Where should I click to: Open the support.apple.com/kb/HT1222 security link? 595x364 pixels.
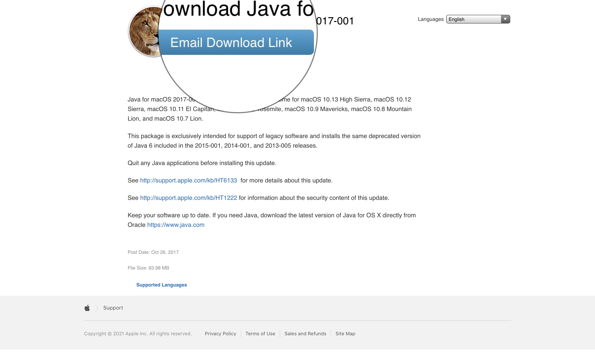click(x=188, y=198)
